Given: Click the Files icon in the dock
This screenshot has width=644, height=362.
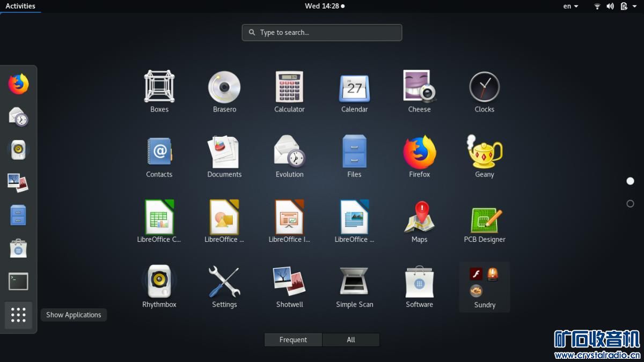Looking at the screenshot, I should pyautogui.click(x=18, y=216).
